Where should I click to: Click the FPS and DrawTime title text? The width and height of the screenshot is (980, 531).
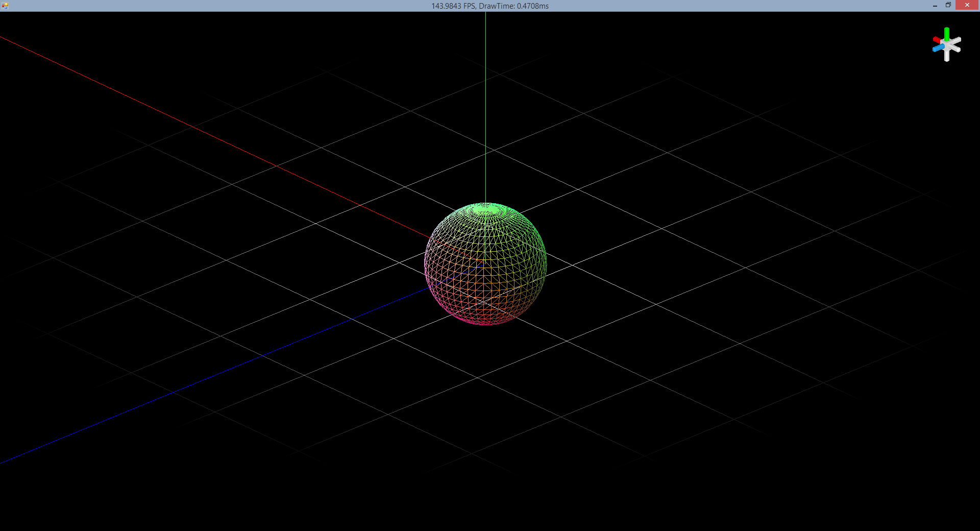pos(490,6)
